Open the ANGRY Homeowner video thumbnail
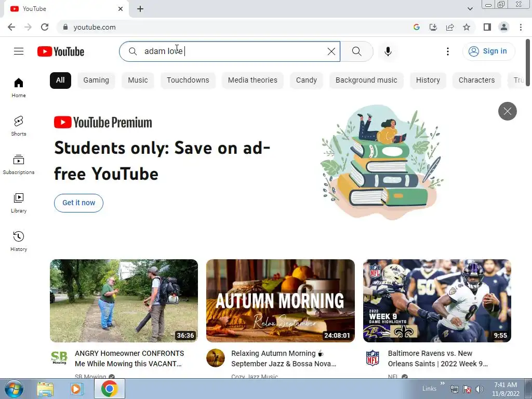Image resolution: width=532 pixels, height=399 pixels. tap(124, 301)
